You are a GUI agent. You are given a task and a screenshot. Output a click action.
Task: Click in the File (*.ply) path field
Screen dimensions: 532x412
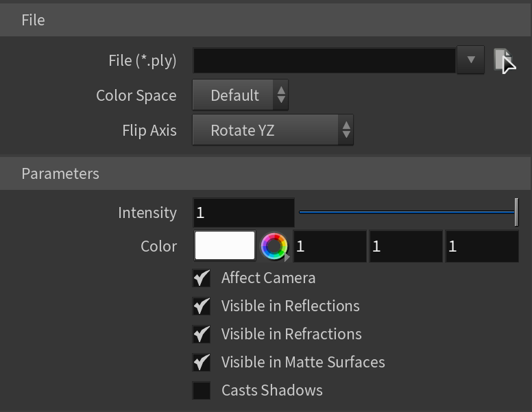point(324,60)
